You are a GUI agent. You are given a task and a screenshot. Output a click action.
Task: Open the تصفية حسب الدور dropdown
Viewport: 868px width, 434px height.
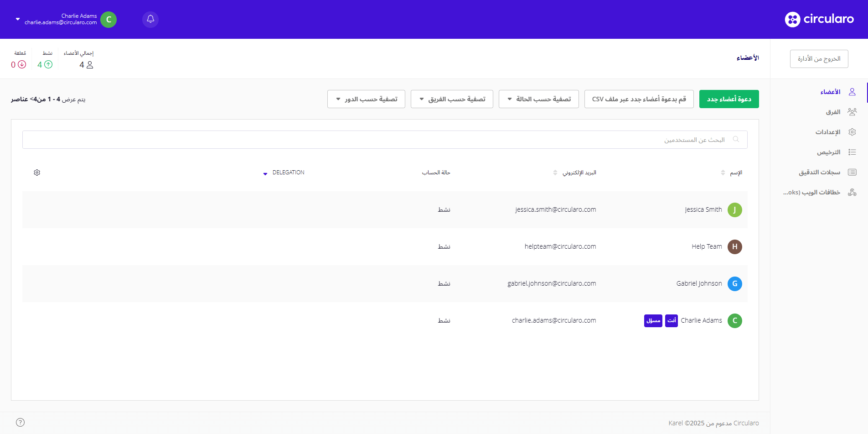[x=366, y=99]
